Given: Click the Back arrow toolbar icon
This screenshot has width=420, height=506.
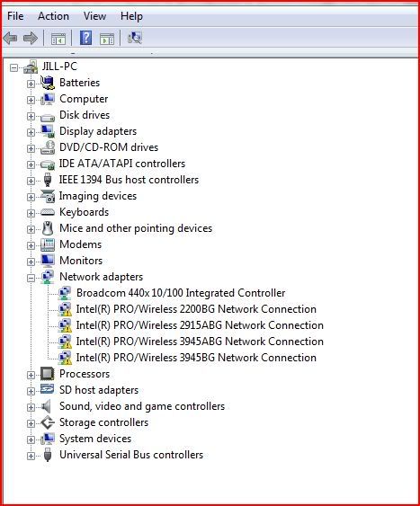Looking at the screenshot, I should pyautogui.click(x=10, y=38).
